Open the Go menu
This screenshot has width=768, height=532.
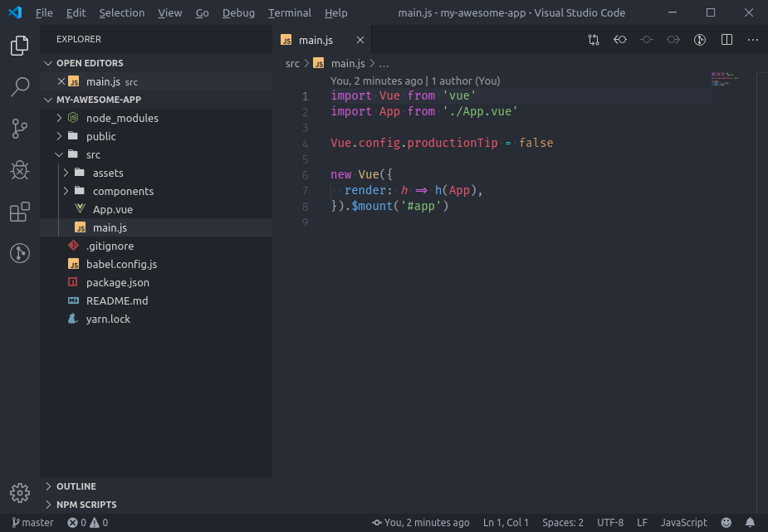[203, 12]
